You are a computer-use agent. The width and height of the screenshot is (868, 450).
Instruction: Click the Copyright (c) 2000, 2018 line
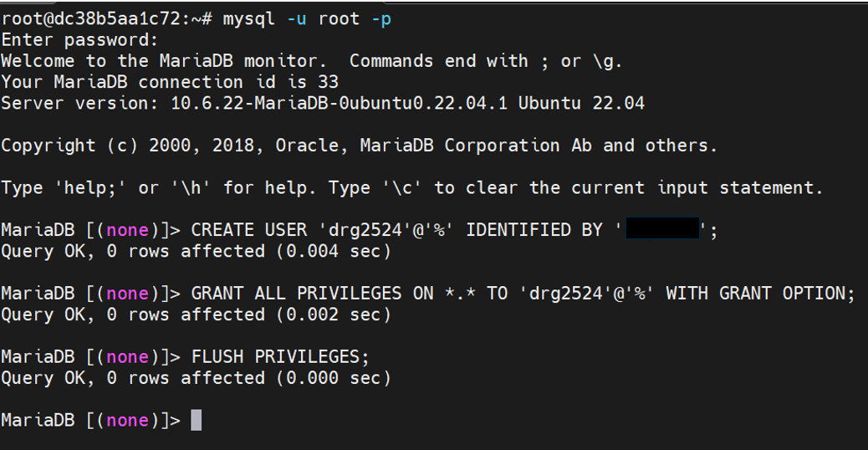click(x=359, y=146)
